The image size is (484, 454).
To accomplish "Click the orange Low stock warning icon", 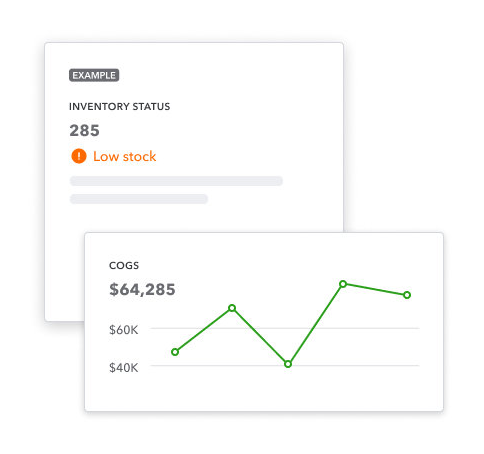I will pos(79,156).
